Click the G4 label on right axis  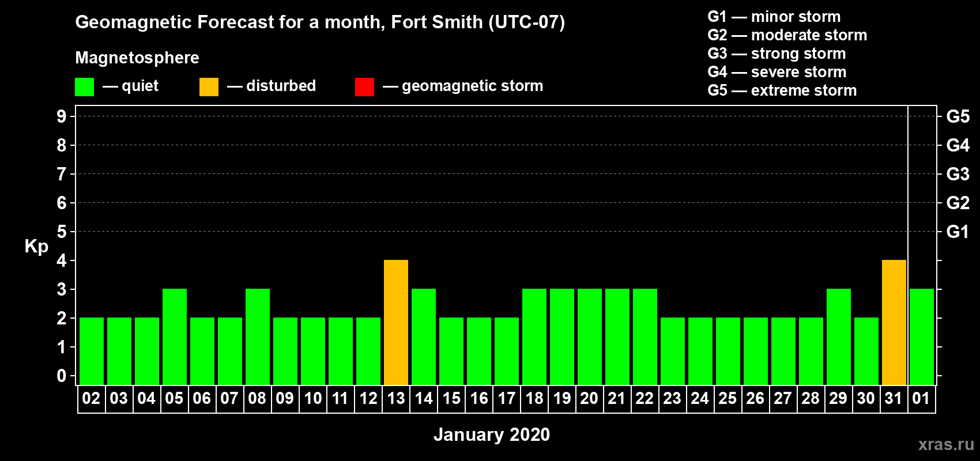tap(958, 145)
